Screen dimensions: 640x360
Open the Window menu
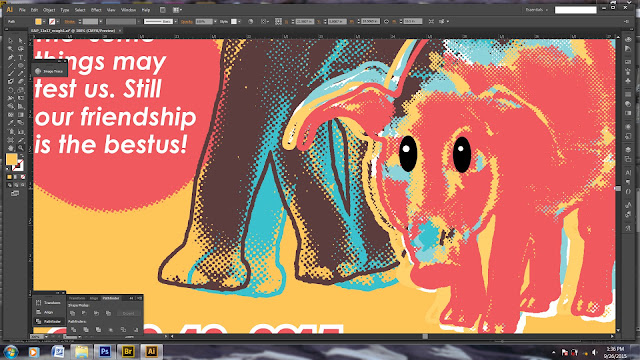click(128, 10)
